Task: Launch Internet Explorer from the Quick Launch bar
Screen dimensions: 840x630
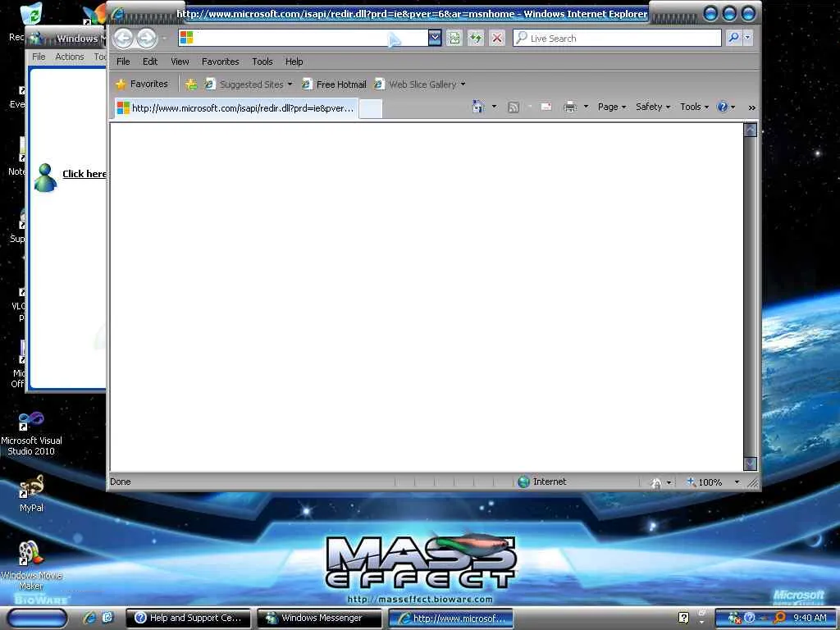Action: 89,618
